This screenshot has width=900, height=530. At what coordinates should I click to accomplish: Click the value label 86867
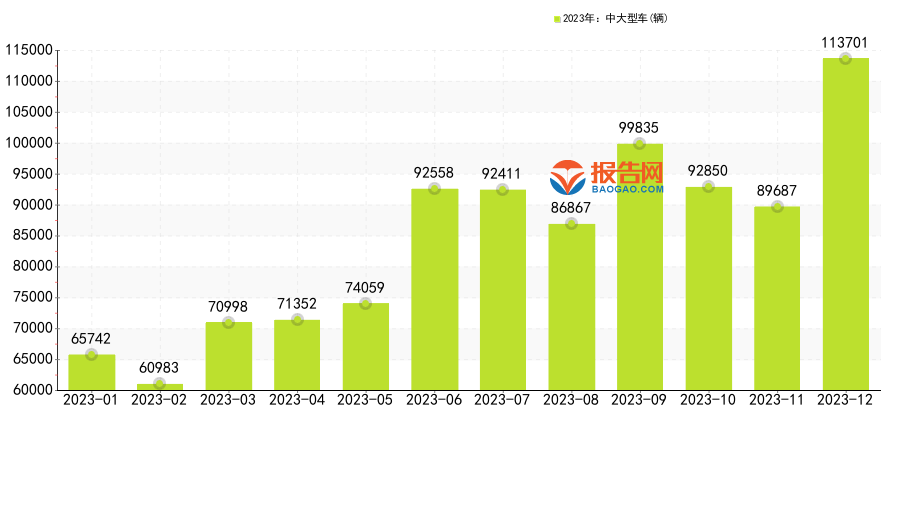click(x=571, y=208)
